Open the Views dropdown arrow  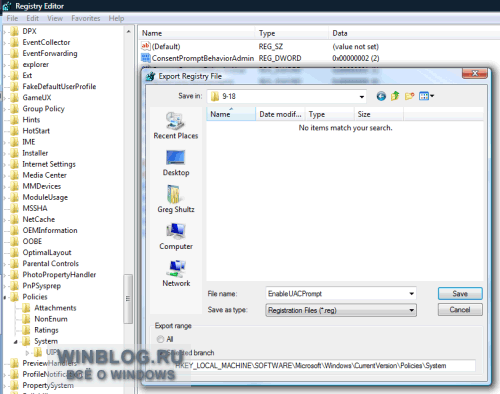click(432, 96)
